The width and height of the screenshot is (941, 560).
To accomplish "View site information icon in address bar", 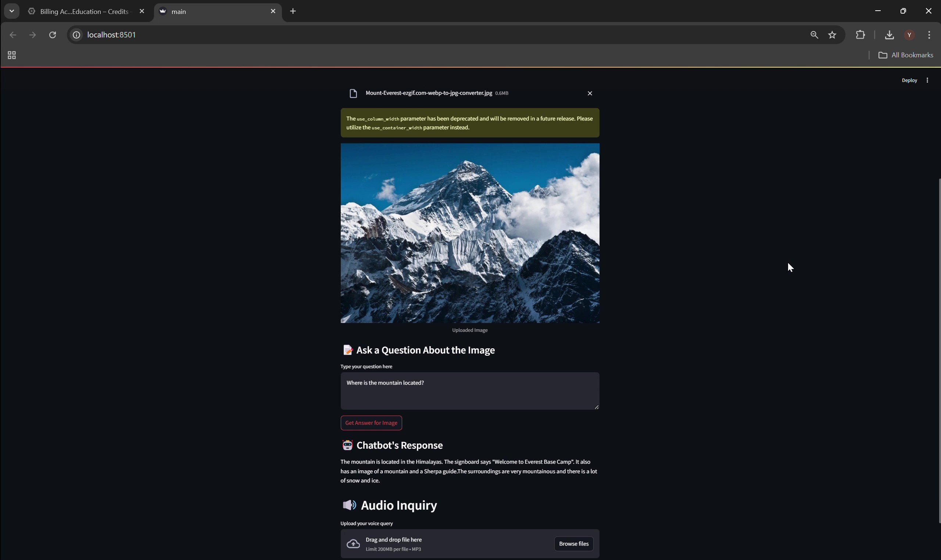I will pos(76,35).
